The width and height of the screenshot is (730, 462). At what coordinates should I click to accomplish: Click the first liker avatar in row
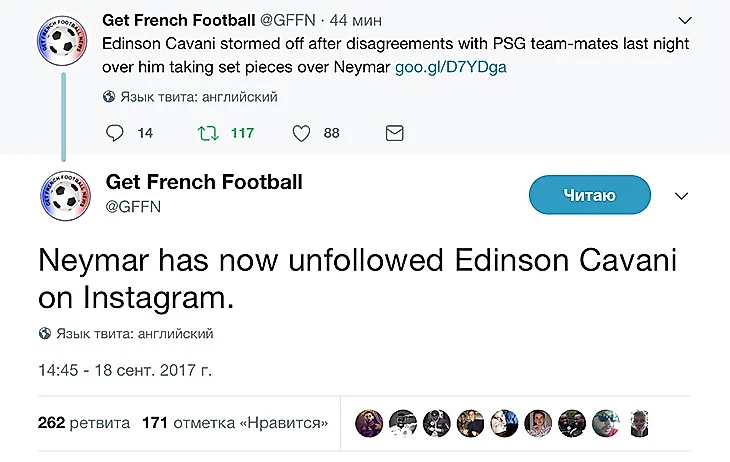click(369, 423)
